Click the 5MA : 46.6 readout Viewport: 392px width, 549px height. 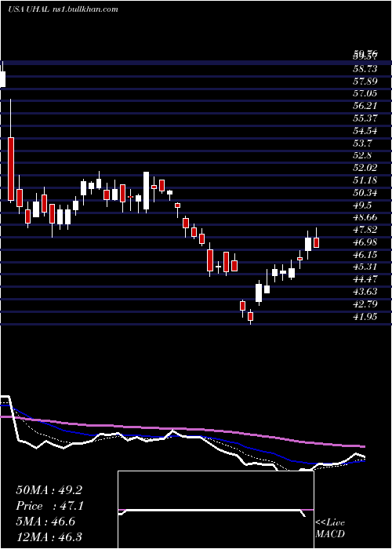pos(45,522)
